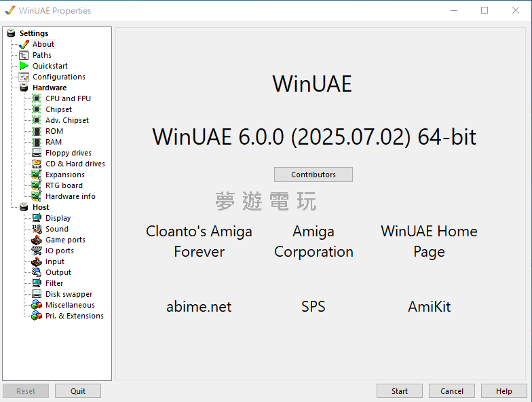Screen dimensions: 532x402
Task: Click the RTG board icon
Action: point(37,185)
